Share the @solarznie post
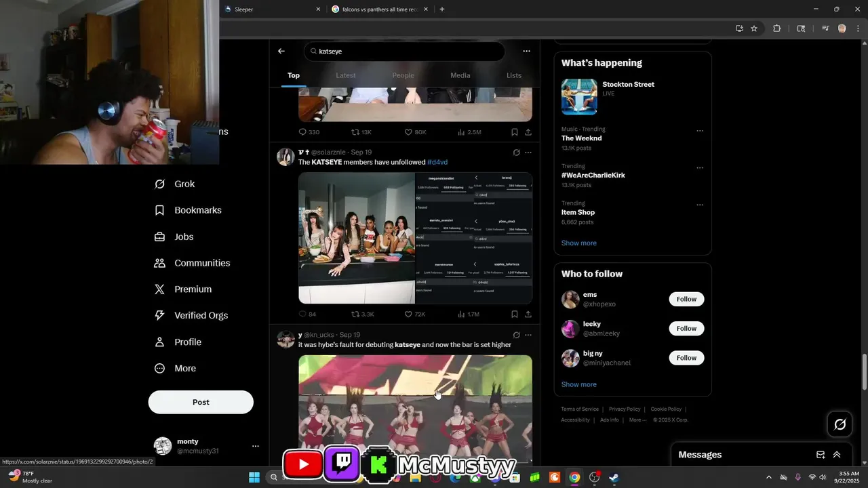Viewport: 868px width, 488px height. pos(528,314)
